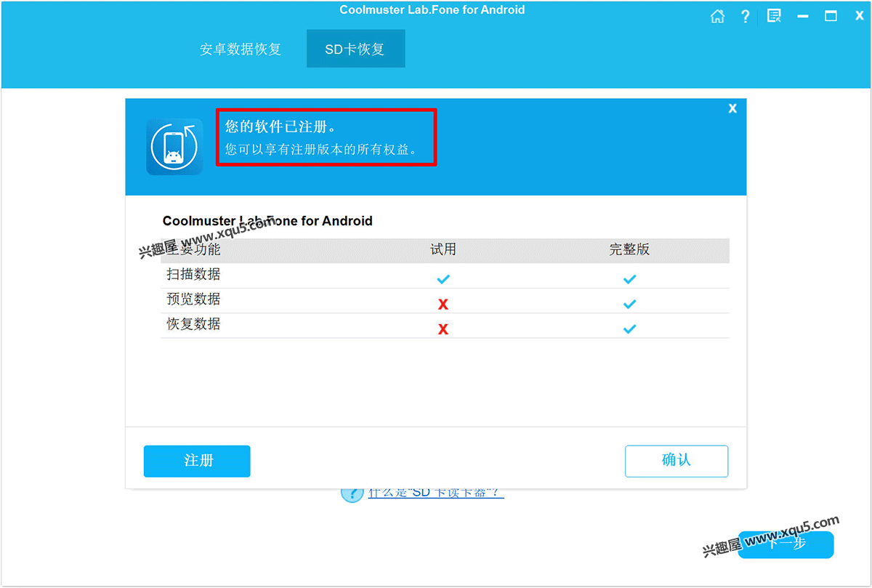Click the dialog's Coolmuster Lab.Fone for Android heading
The image size is (872, 588).
(x=267, y=221)
